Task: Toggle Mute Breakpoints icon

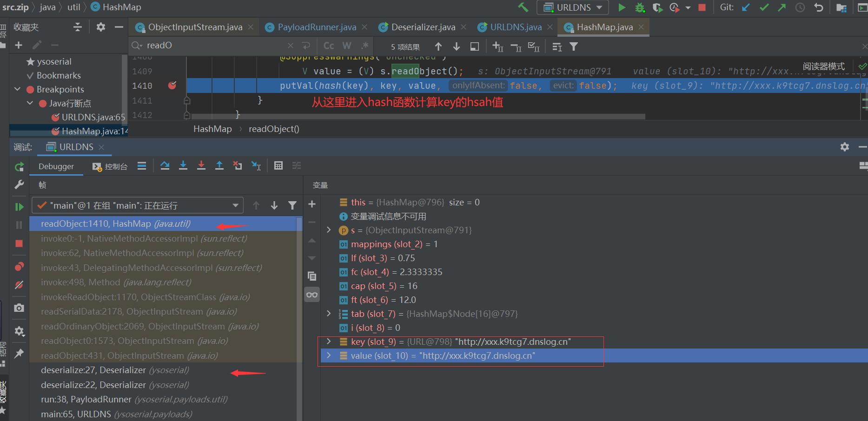Action: pyautogui.click(x=19, y=285)
